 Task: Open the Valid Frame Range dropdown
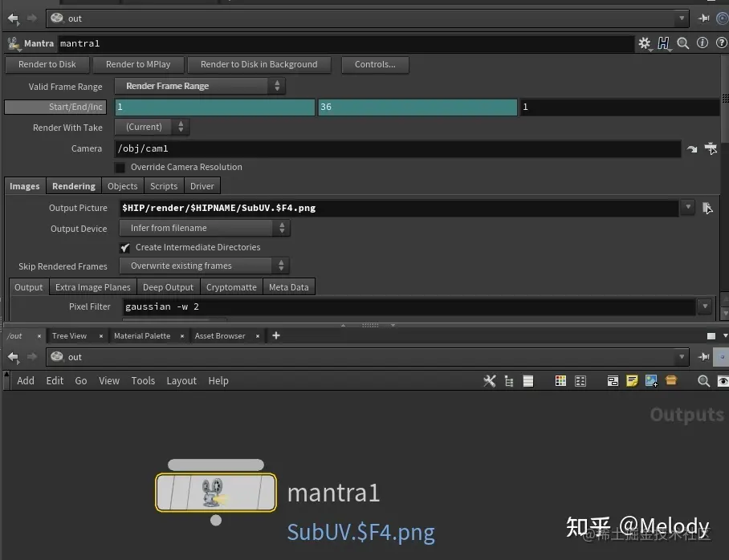point(200,86)
